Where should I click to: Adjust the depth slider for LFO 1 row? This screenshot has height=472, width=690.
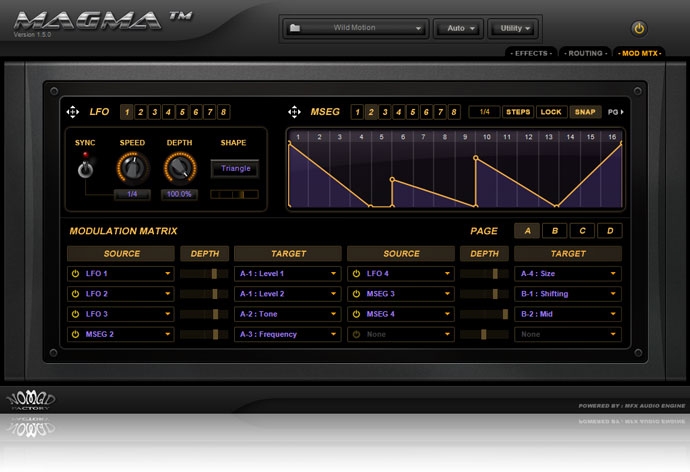pyautogui.click(x=204, y=274)
